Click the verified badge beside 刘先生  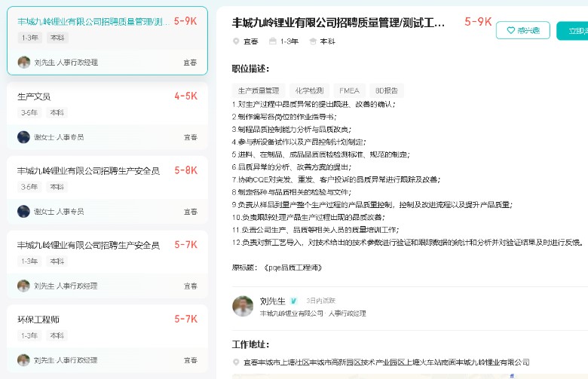tap(294, 300)
